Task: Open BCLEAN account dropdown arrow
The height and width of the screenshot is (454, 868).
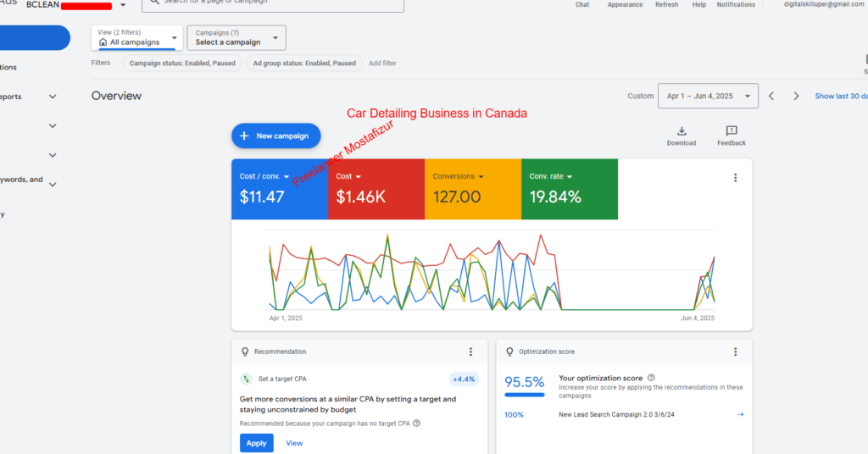Action: point(123,5)
